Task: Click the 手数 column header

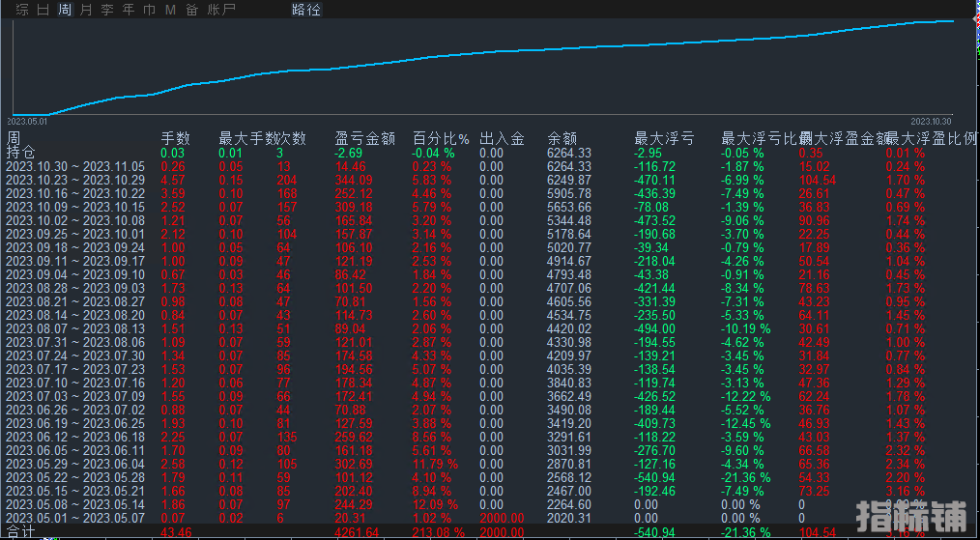Action: (176, 139)
